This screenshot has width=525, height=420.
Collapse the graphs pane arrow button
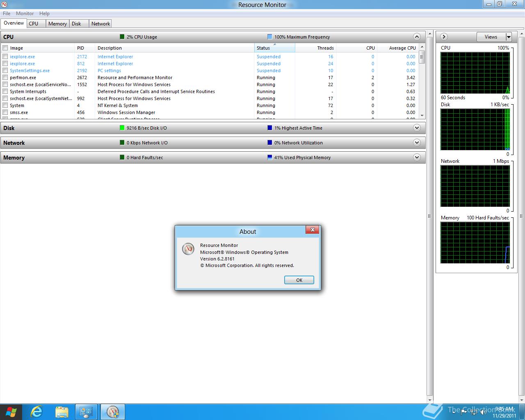(x=444, y=37)
